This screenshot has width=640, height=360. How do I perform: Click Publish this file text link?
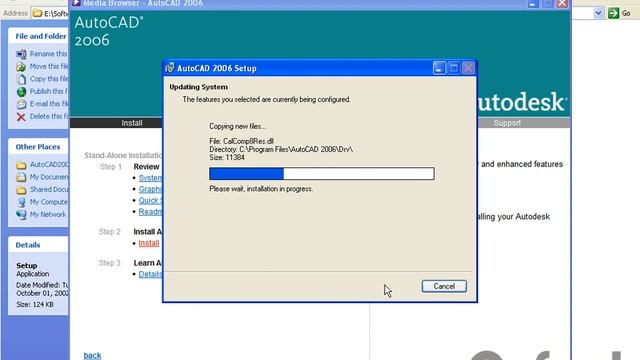tap(49, 91)
